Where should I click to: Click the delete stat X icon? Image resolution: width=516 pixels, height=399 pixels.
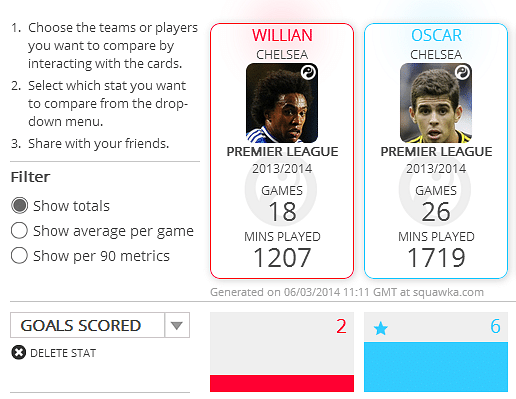[x=19, y=353]
